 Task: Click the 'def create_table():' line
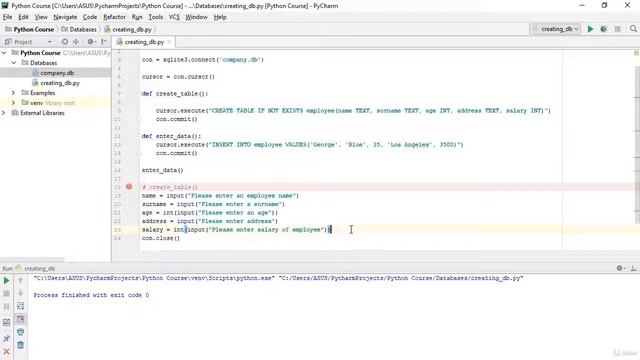[x=175, y=93]
